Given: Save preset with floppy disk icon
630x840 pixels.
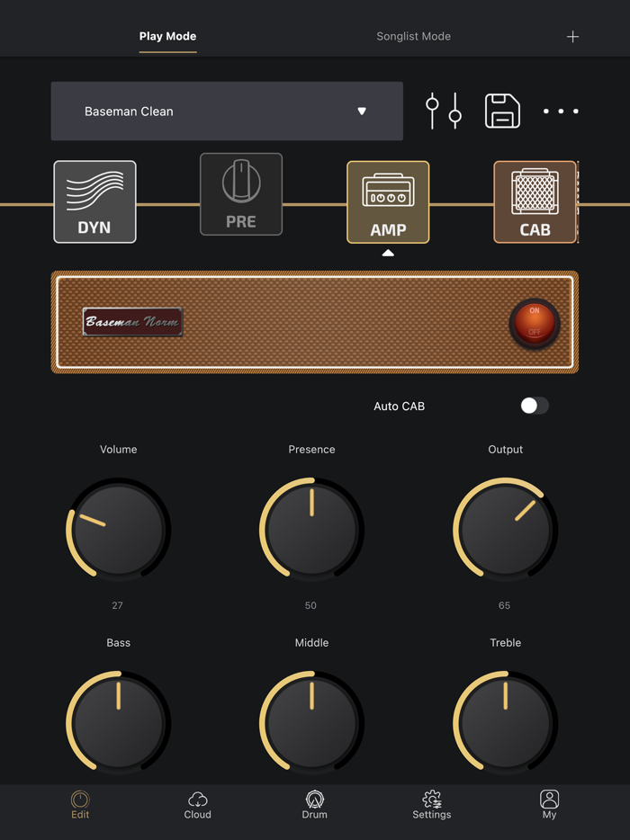Looking at the screenshot, I should click(x=502, y=111).
